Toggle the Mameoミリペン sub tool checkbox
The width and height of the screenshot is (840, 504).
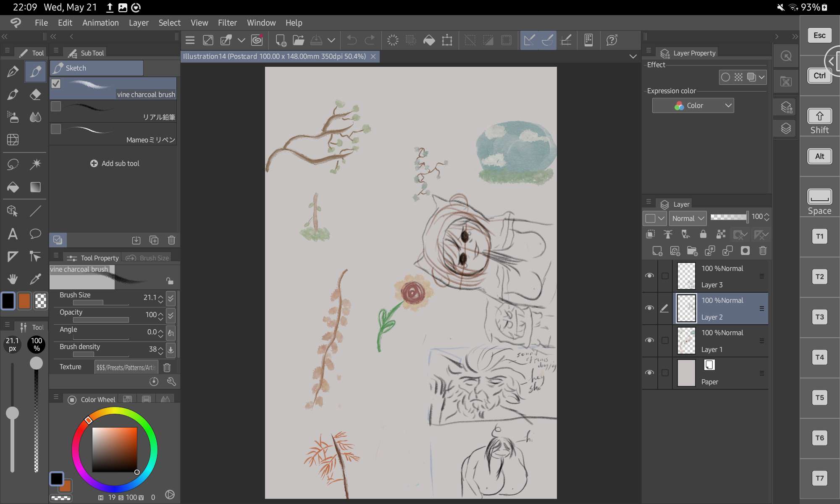pos(56,129)
